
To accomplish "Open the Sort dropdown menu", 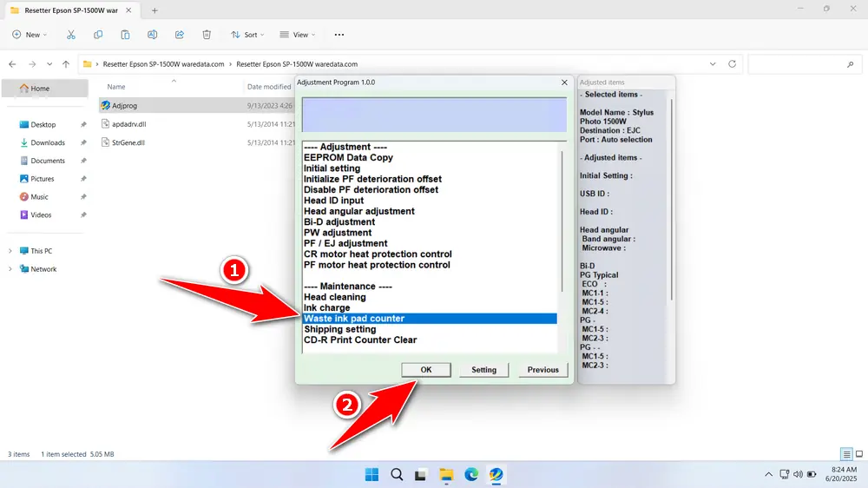I will coord(247,35).
